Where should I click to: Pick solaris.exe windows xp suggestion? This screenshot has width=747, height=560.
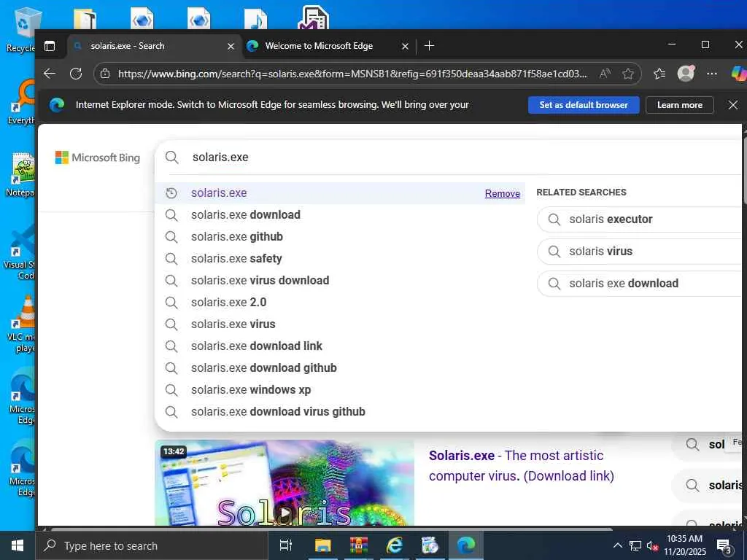tap(340, 390)
